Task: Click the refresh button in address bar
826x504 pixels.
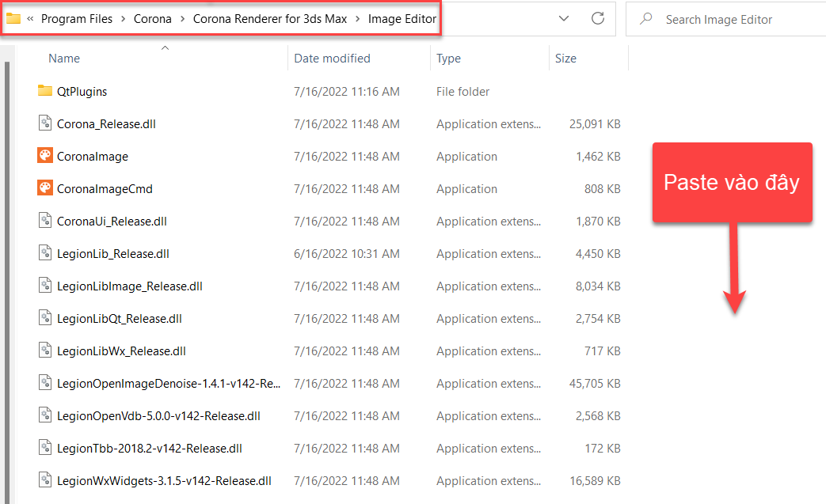Action: pyautogui.click(x=598, y=18)
